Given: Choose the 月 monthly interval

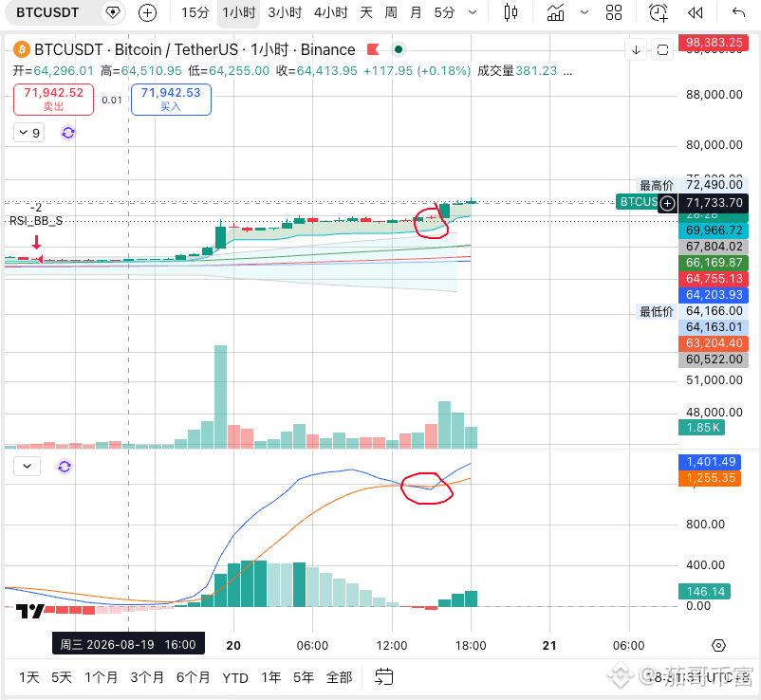Looking at the screenshot, I should point(416,12).
